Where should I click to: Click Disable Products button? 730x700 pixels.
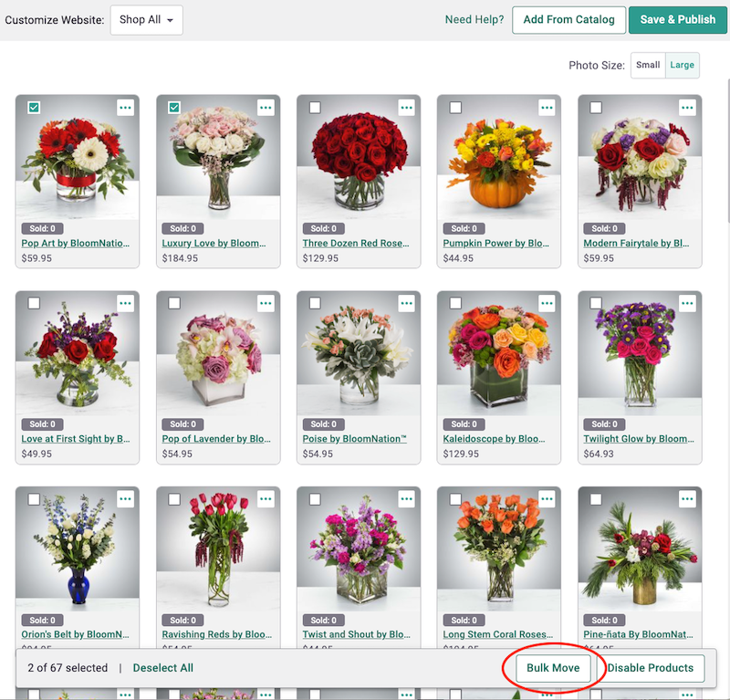tap(651, 668)
